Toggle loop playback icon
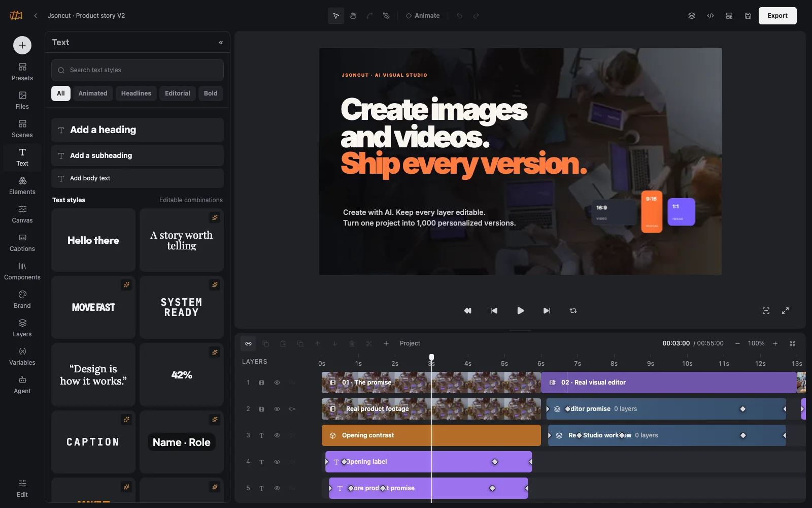Screen dimensions: 812x508 click(x=573, y=310)
